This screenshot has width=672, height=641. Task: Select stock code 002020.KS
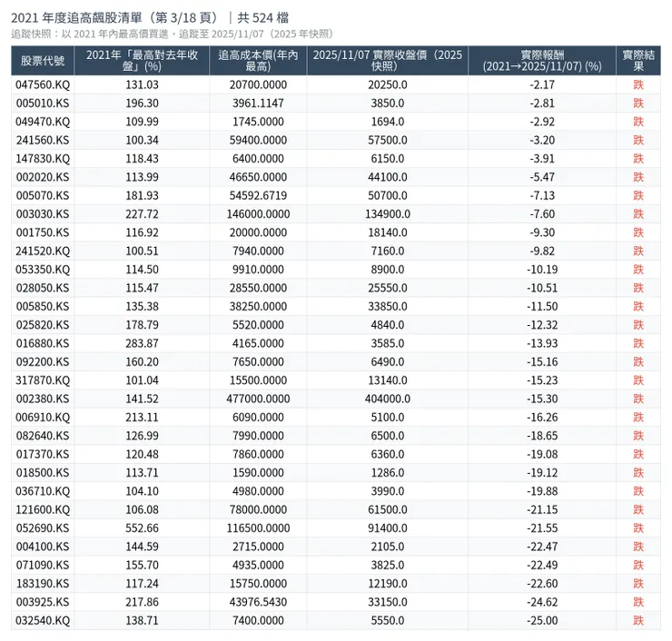[x=43, y=177]
